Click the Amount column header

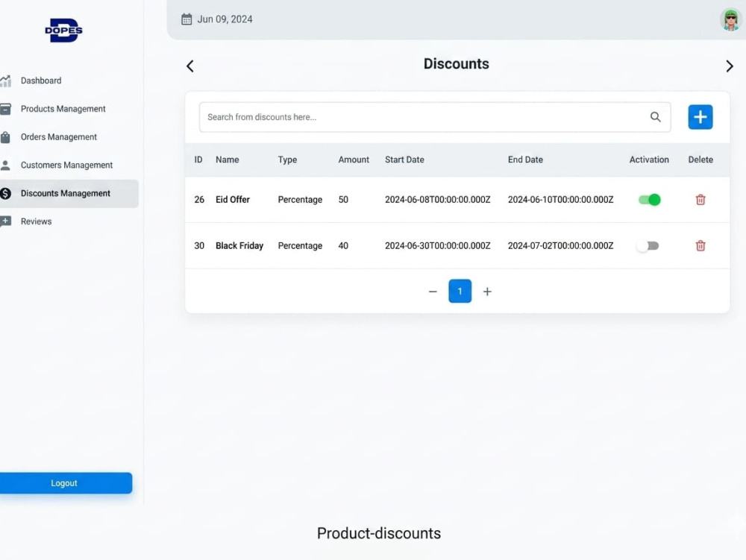[354, 160]
